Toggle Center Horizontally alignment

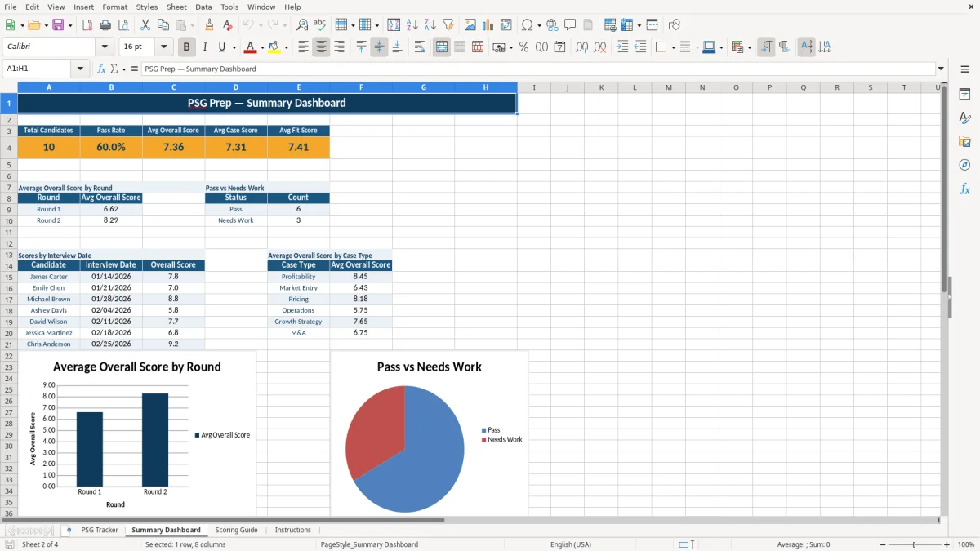321,47
